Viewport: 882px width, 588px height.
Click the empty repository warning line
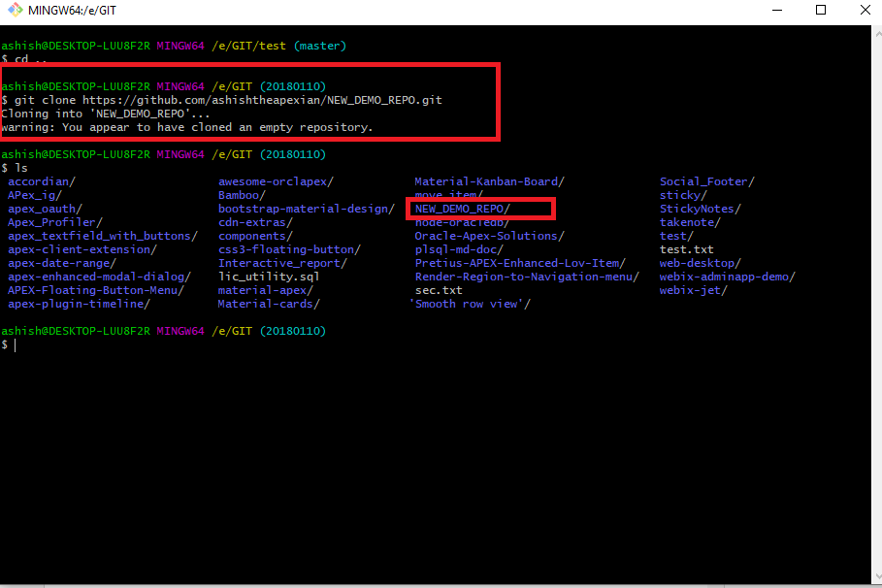tap(186, 127)
